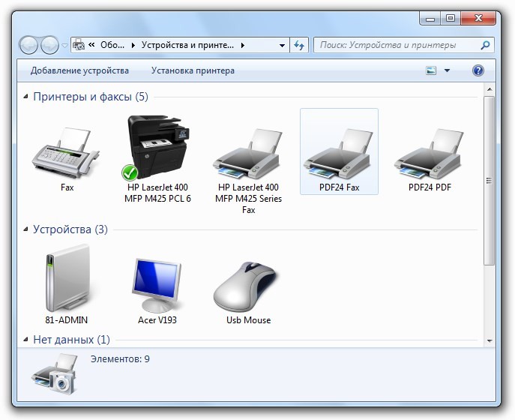515x420 pixels.
Task: Select the Fax printer icon
Action: 67,153
